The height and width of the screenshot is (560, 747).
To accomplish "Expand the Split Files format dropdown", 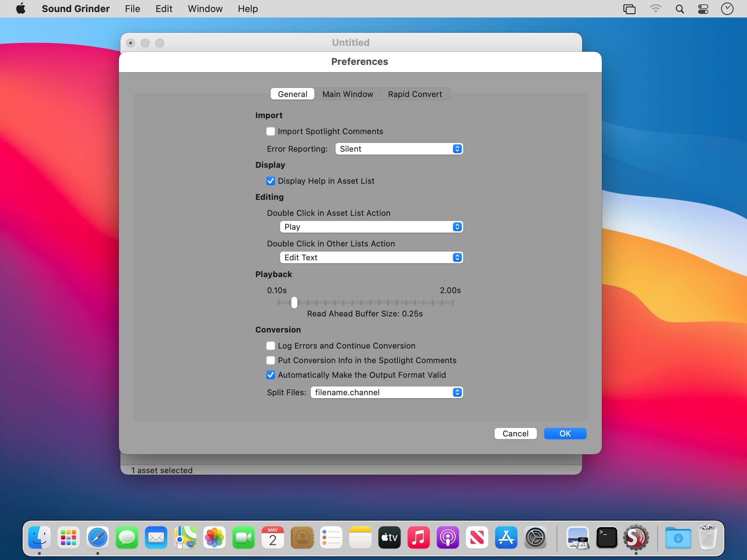I will 387,392.
